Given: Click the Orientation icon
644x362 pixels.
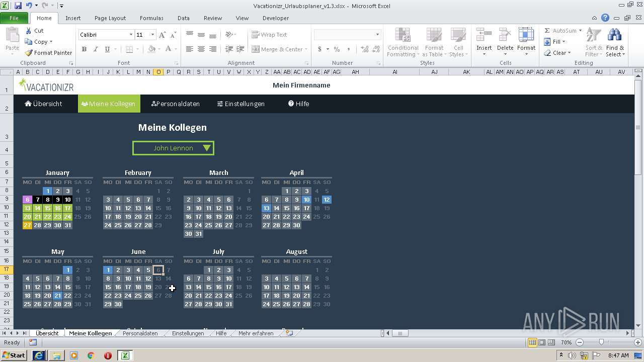Looking at the screenshot, I should 229,35.
